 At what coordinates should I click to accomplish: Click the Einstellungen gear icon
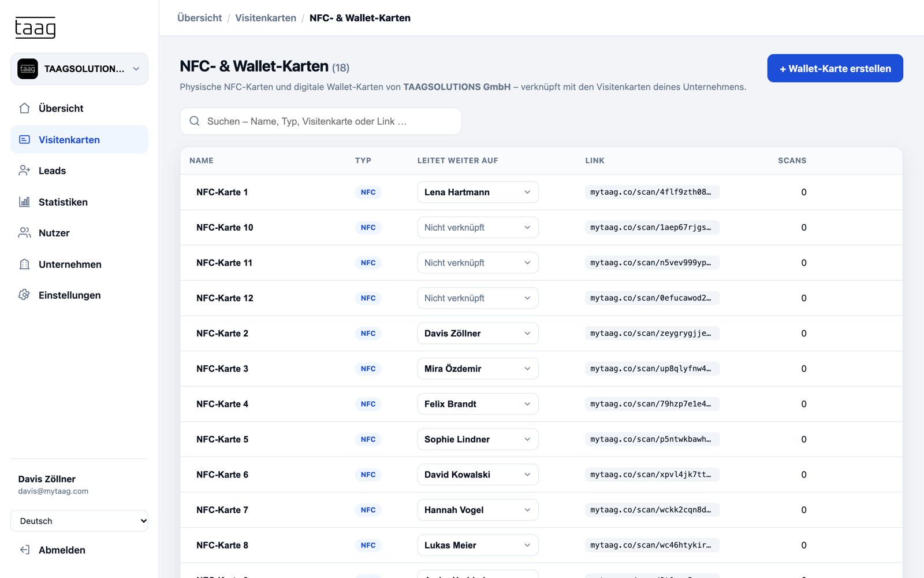click(x=24, y=295)
